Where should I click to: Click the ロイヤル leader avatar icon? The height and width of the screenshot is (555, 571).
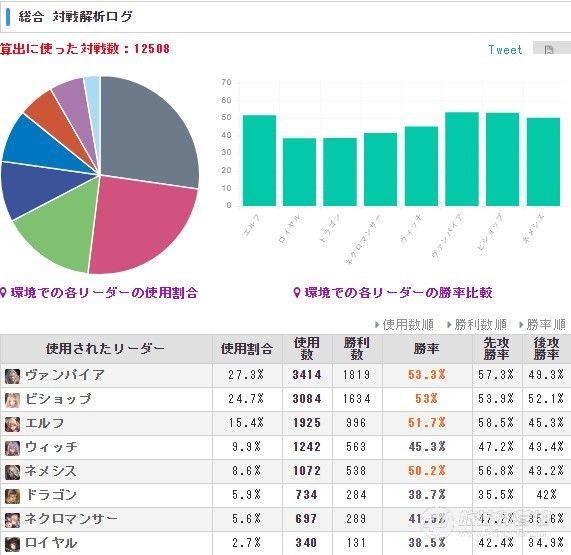tap(12, 544)
